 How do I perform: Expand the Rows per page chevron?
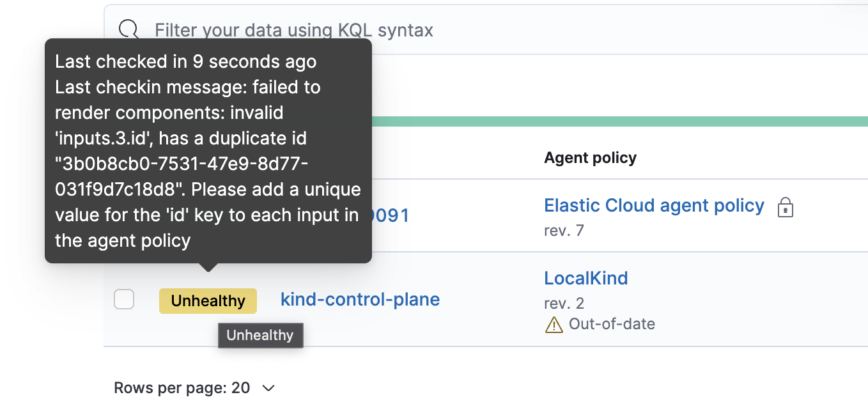pyautogui.click(x=268, y=388)
